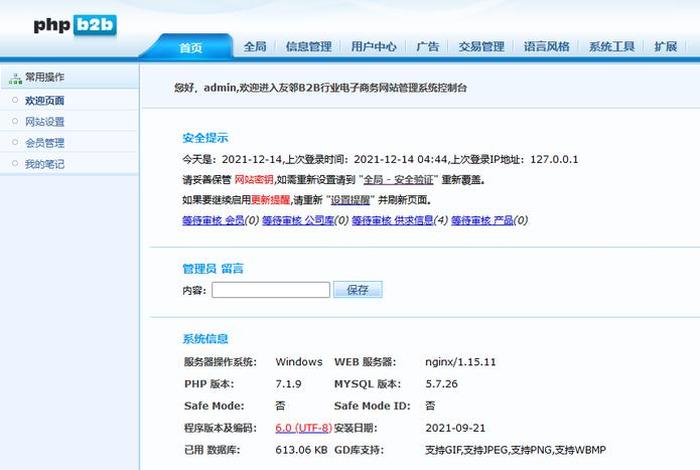This screenshot has width=700, height=470.
Task: Click the 常用操作 sidebar header
Action: coord(70,77)
